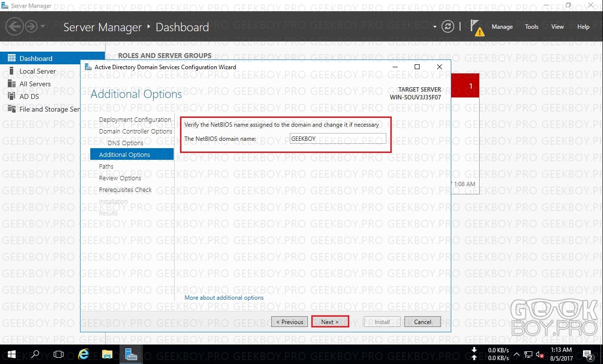
Task: Click the Local Server icon in sidebar
Action: pos(12,71)
